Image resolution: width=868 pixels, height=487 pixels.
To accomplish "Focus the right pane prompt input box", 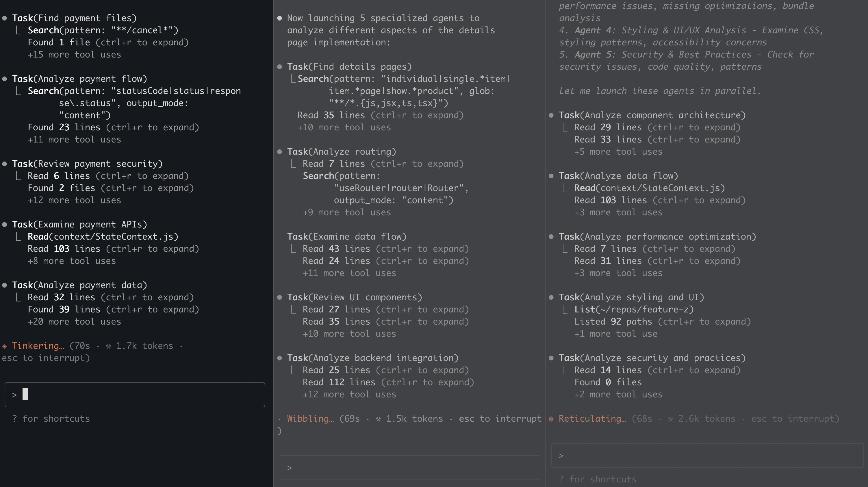I will pyautogui.click(x=707, y=455).
